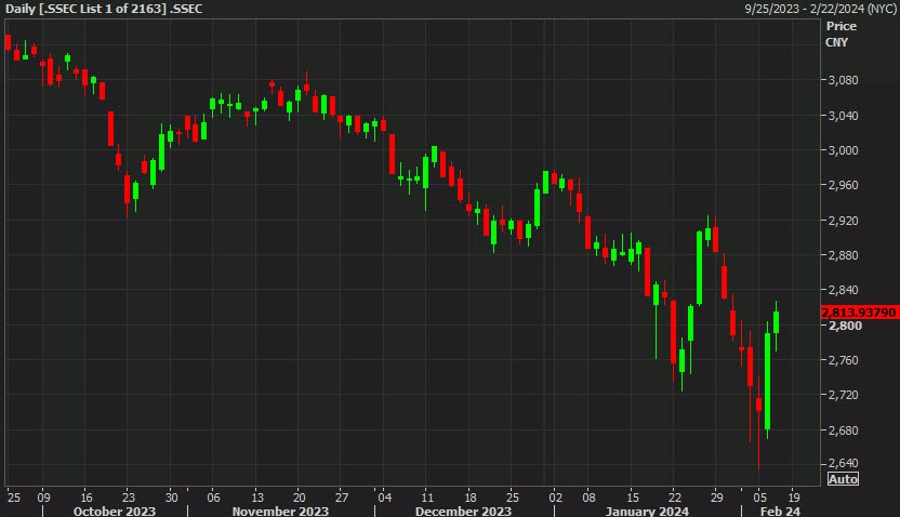Click the '25' date tick in December
This screenshot has height=517, width=900.
[x=512, y=497]
